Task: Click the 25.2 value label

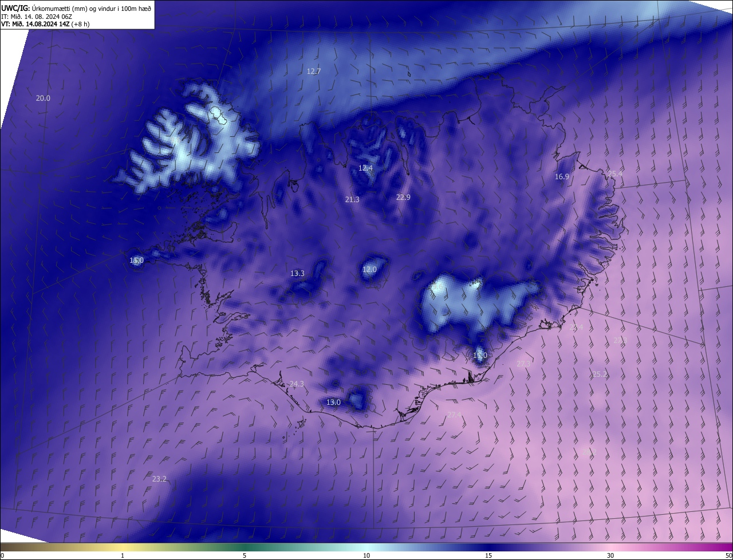Action: click(x=600, y=374)
